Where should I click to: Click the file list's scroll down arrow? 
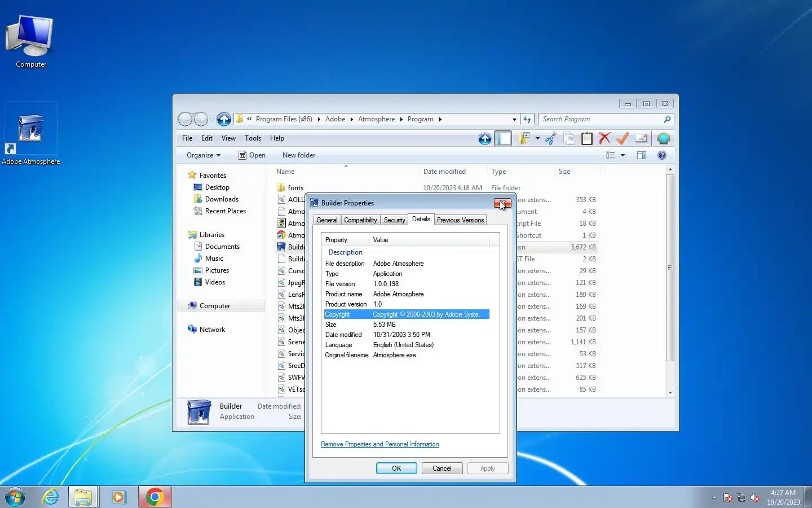(x=670, y=392)
